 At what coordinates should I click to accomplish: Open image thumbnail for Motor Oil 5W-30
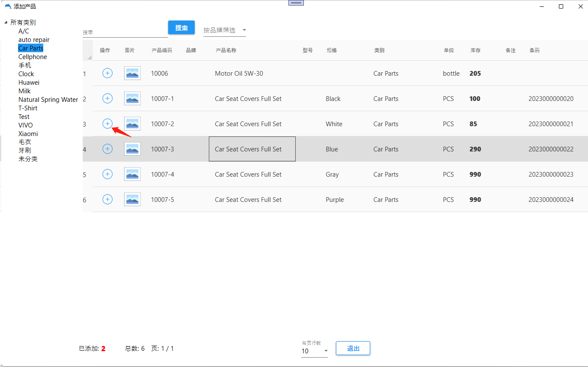click(x=132, y=73)
